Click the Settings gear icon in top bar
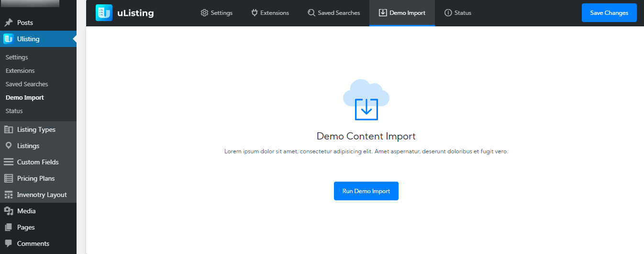This screenshot has width=644, height=254. [x=204, y=13]
